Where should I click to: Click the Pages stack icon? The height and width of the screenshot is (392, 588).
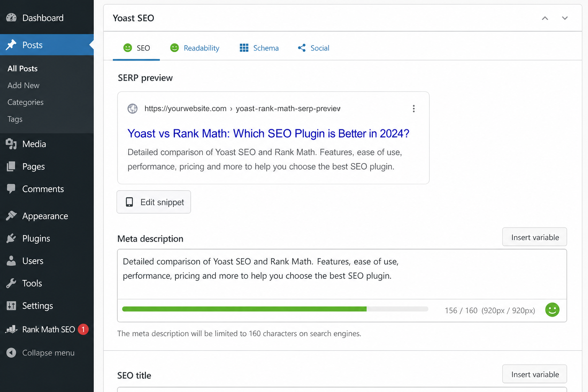pyautogui.click(x=11, y=167)
